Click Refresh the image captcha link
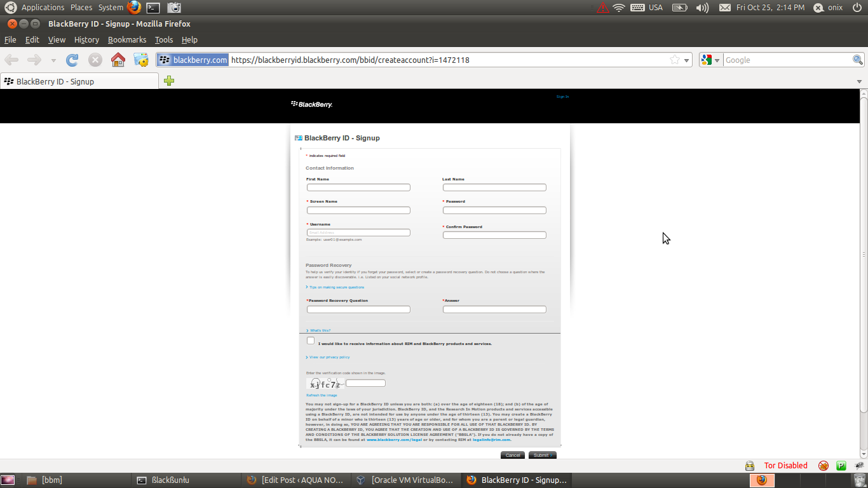 tap(322, 395)
